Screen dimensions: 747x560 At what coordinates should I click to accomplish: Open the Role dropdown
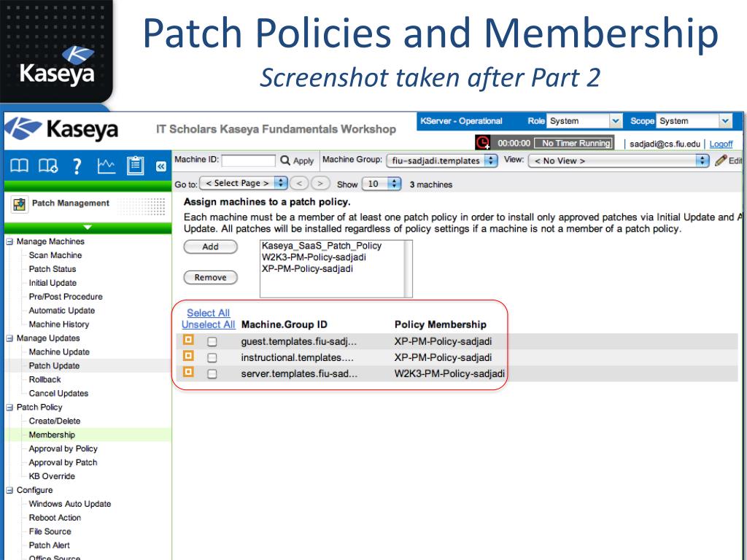pos(584,121)
